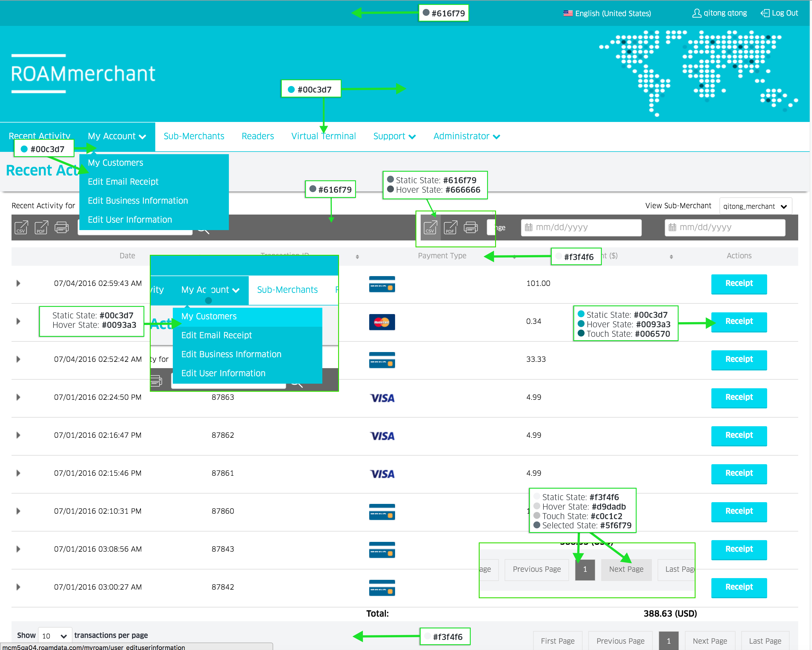Click the Date column header
This screenshot has width=812, height=650.
point(127,256)
